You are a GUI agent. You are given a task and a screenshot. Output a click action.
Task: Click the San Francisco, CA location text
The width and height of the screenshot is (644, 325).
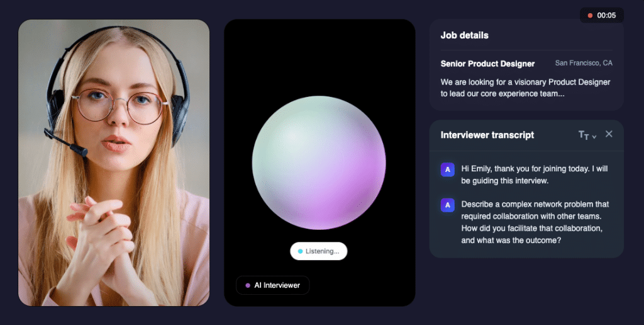coord(583,63)
